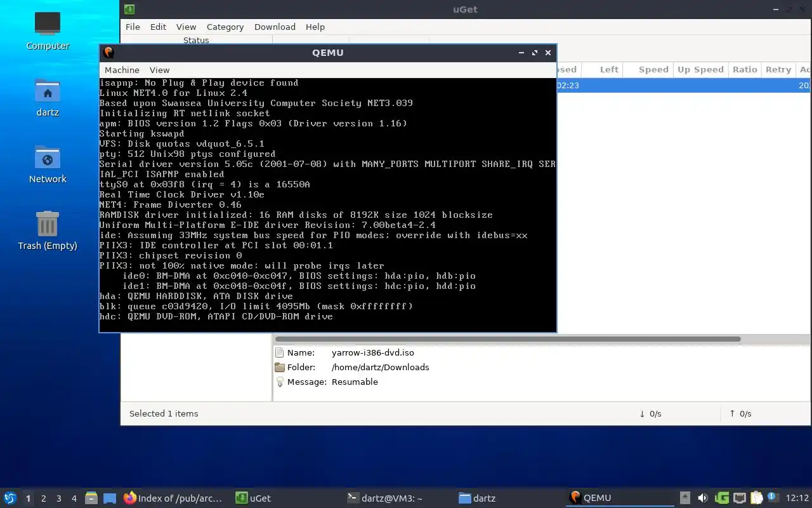Select the highlighted download row in uGet
The image size is (812, 508).
(x=683, y=85)
